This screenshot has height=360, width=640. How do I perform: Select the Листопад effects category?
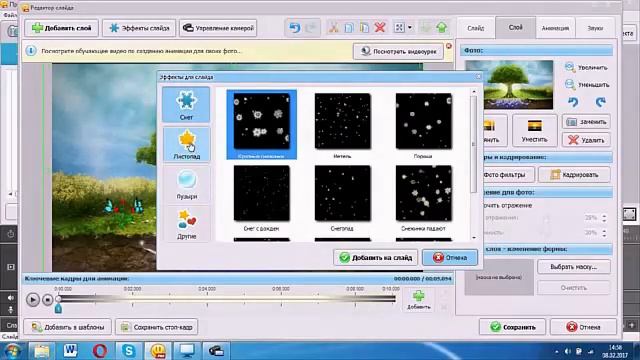186,144
